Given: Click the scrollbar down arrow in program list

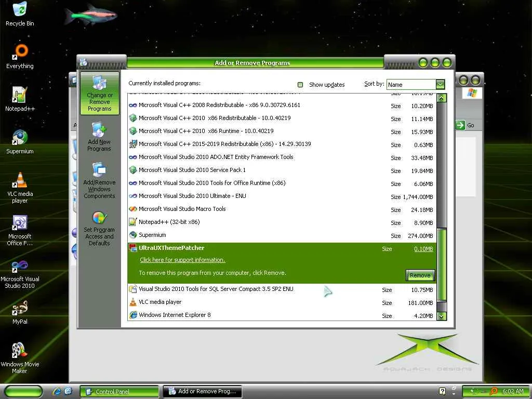Looking at the screenshot, I should click(x=442, y=316).
